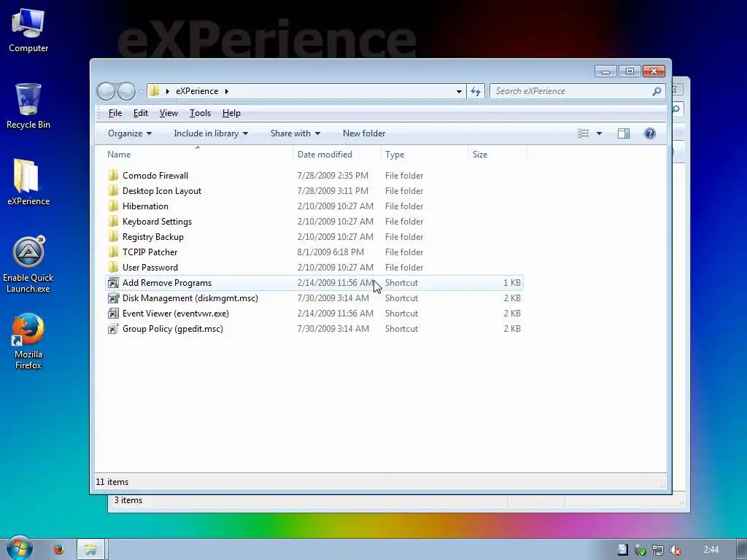Open the Help menu
747x560 pixels.
(x=231, y=113)
